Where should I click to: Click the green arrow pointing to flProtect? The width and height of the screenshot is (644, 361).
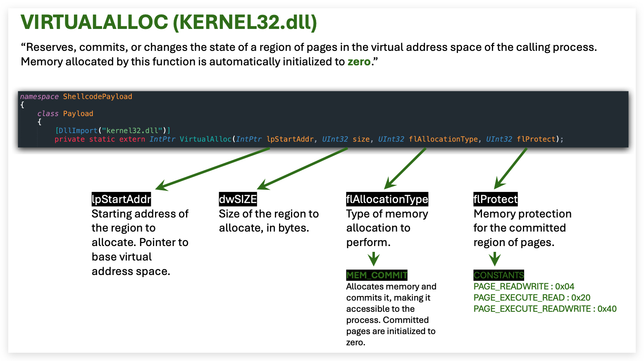[511, 169]
